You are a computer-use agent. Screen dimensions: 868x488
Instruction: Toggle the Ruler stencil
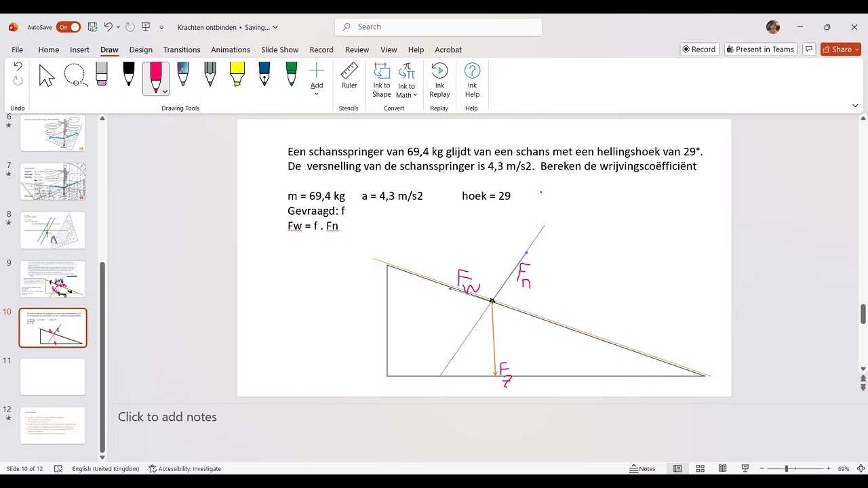tap(349, 76)
